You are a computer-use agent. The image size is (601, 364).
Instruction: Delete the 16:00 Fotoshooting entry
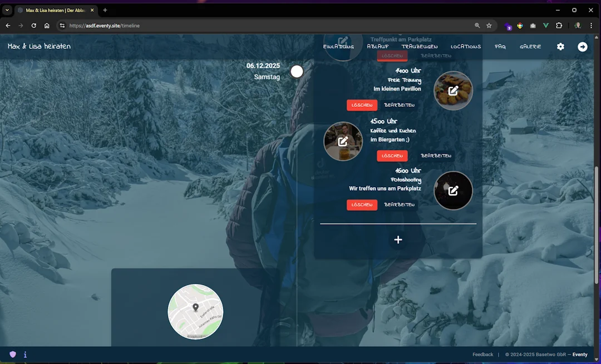362,205
